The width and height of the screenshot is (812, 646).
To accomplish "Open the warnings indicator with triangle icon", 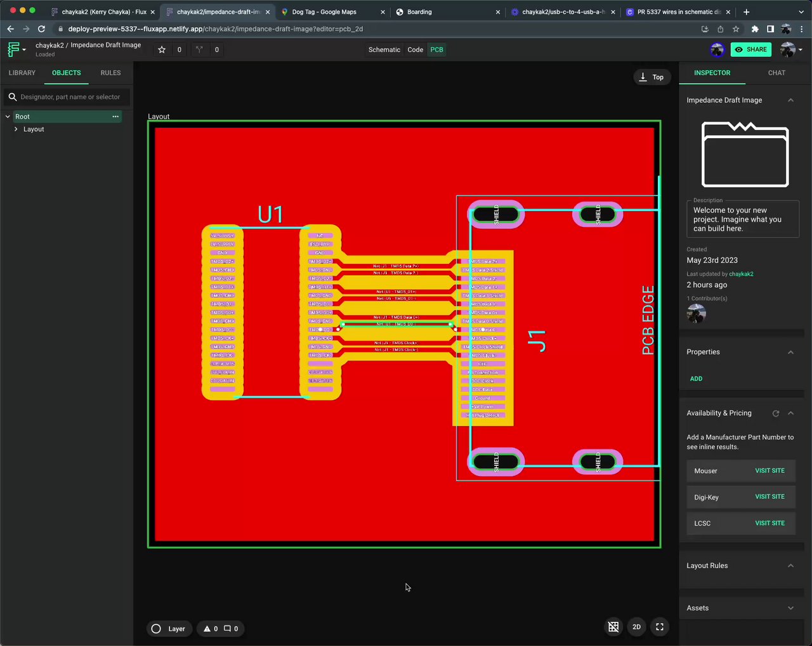I will coord(207,629).
